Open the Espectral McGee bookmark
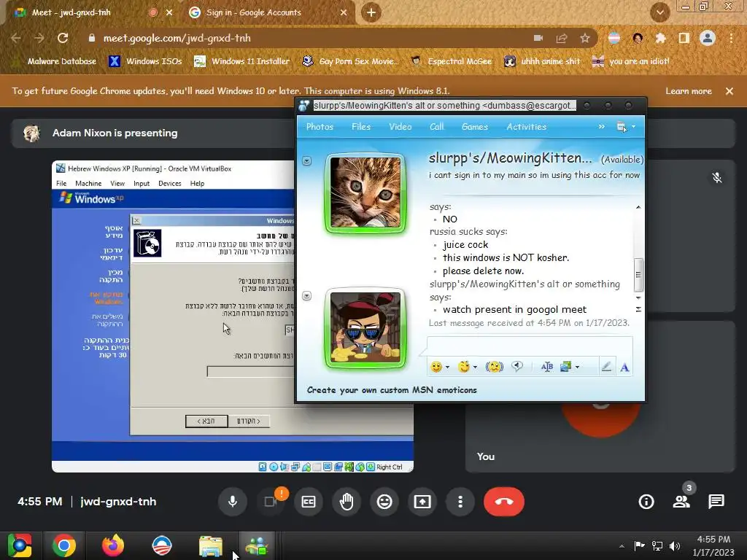 tap(451, 61)
